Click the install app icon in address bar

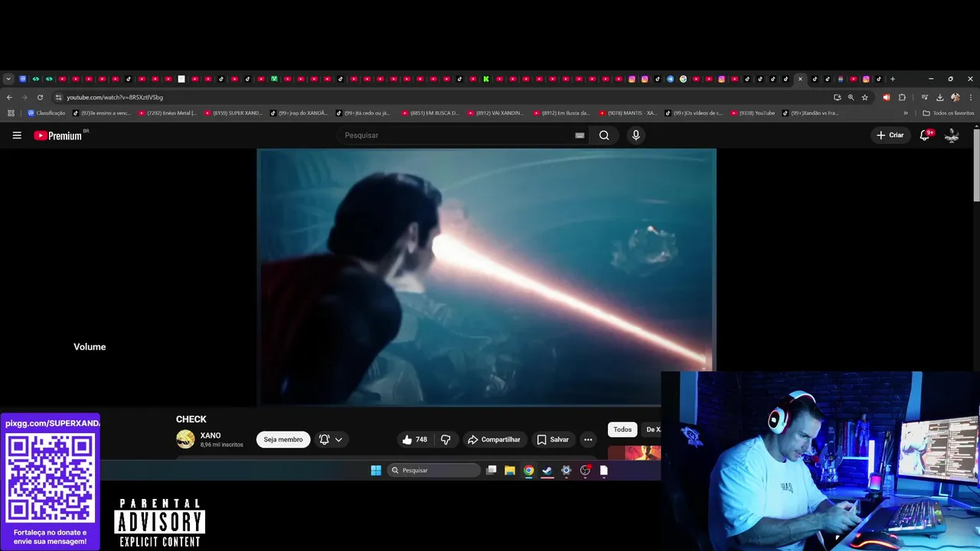click(x=837, y=98)
